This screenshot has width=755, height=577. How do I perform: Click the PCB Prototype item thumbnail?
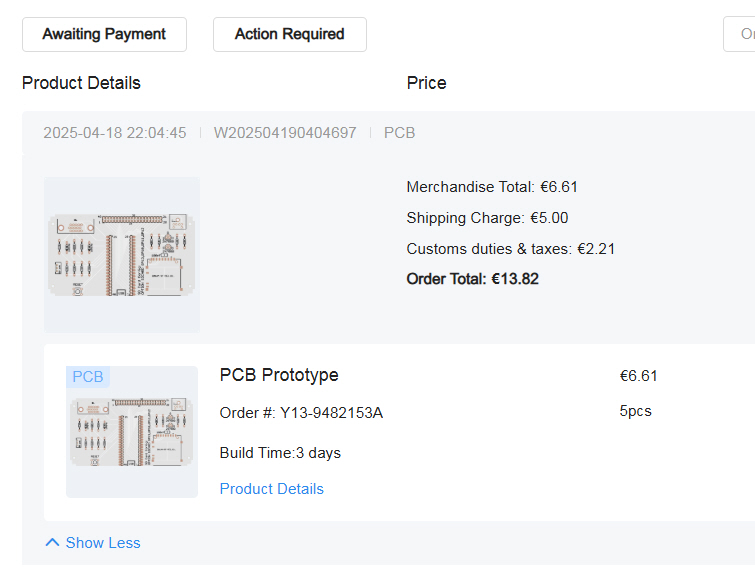tap(132, 432)
